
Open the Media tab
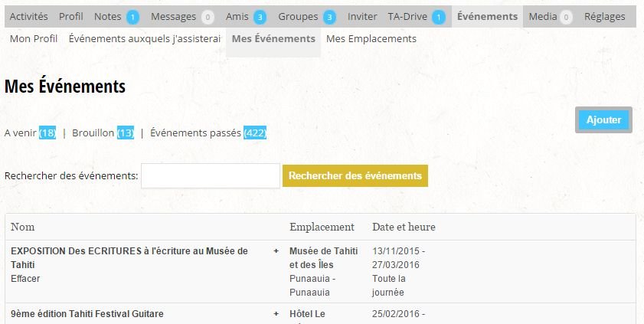tap(550, 17)
